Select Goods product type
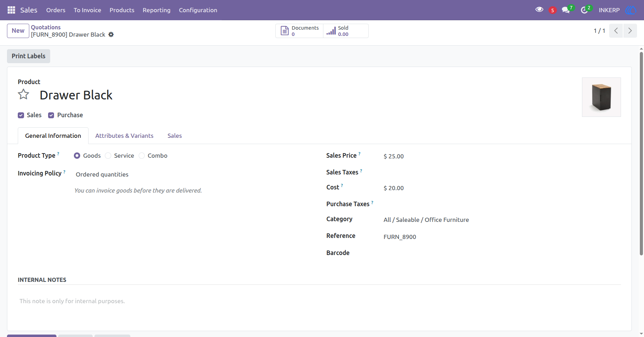 click(x=77, y=156)
